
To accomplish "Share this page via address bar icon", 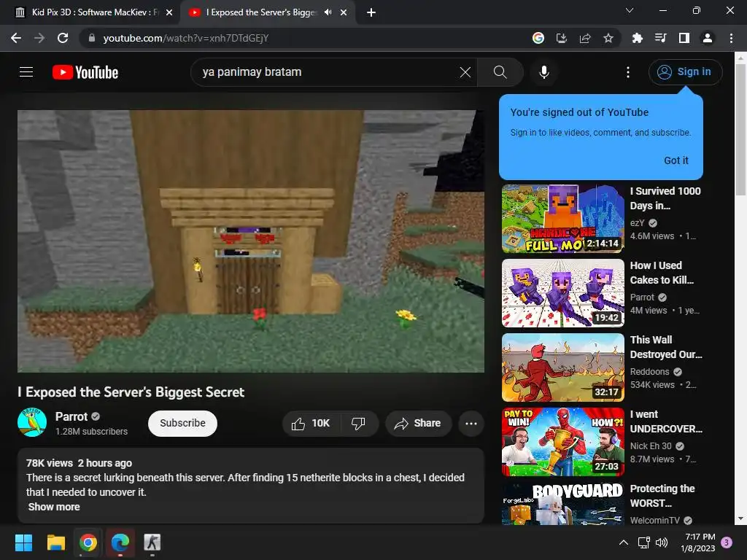I will click(584, 38).
